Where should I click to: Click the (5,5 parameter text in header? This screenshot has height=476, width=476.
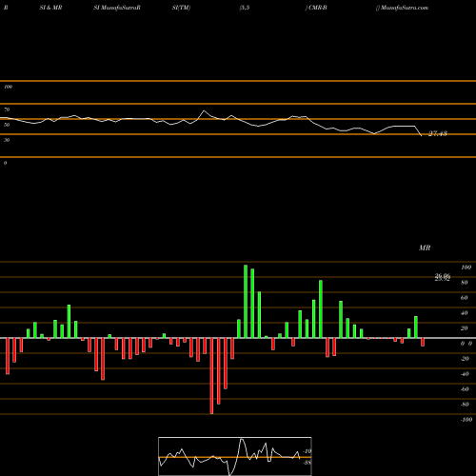point(245,8)
